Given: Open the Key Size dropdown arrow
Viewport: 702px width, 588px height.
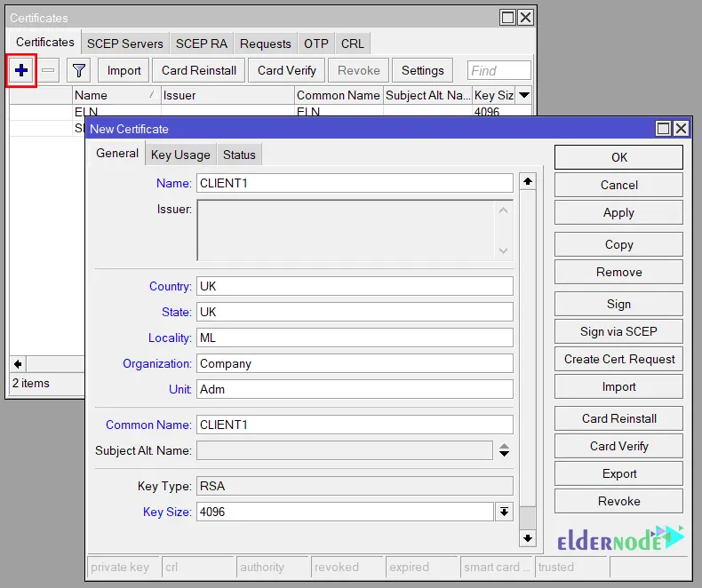Looking at the screenshot, I should (504, 512).
